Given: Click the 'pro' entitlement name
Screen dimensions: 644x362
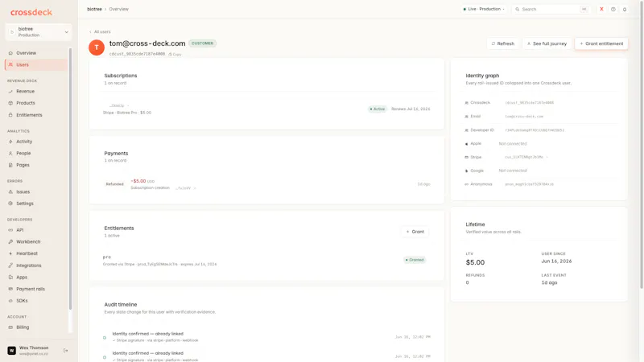Looking at the screenshot, I should pos(107,257).
